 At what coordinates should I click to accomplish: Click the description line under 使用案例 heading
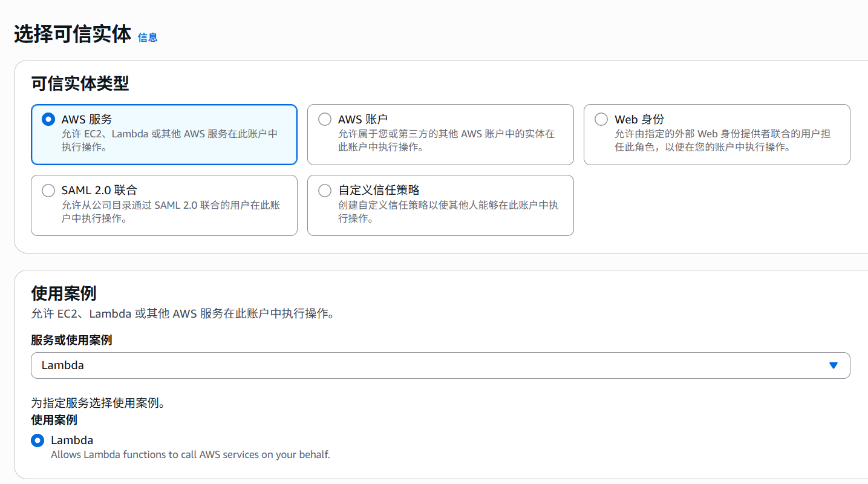[x=183, y=313]
